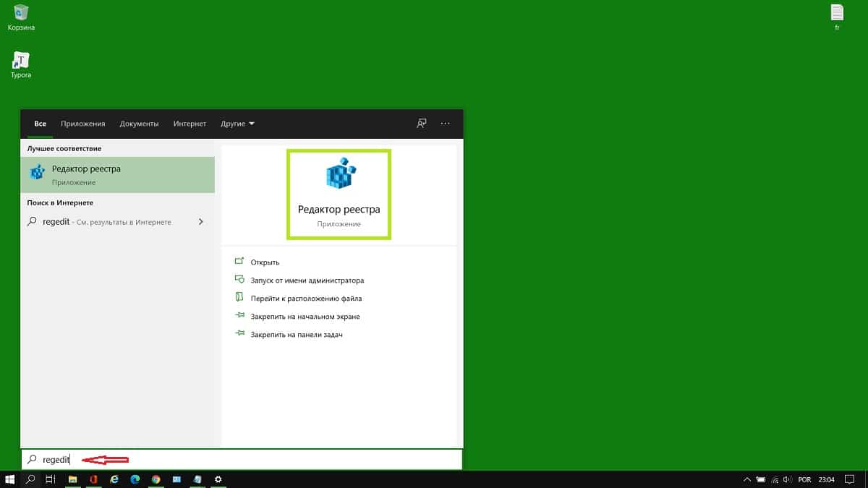The image size is (868, 488).
Task: Launch Internet Explorer from the taskbar
Action: tap(114, 479)
